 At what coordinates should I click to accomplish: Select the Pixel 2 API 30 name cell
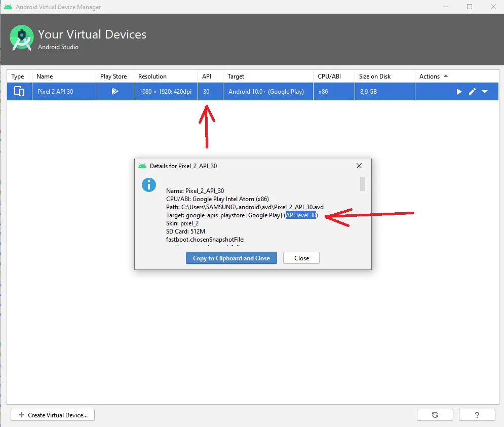point(64,91)
